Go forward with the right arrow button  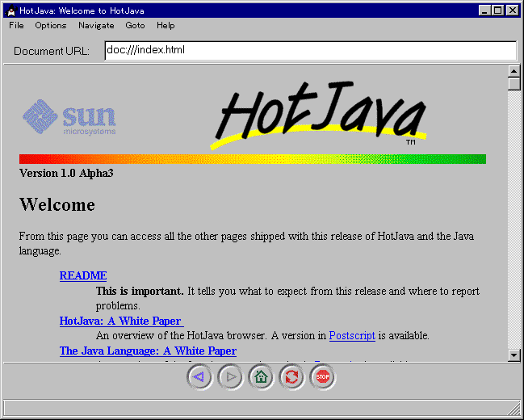click(x=230, y=377)
